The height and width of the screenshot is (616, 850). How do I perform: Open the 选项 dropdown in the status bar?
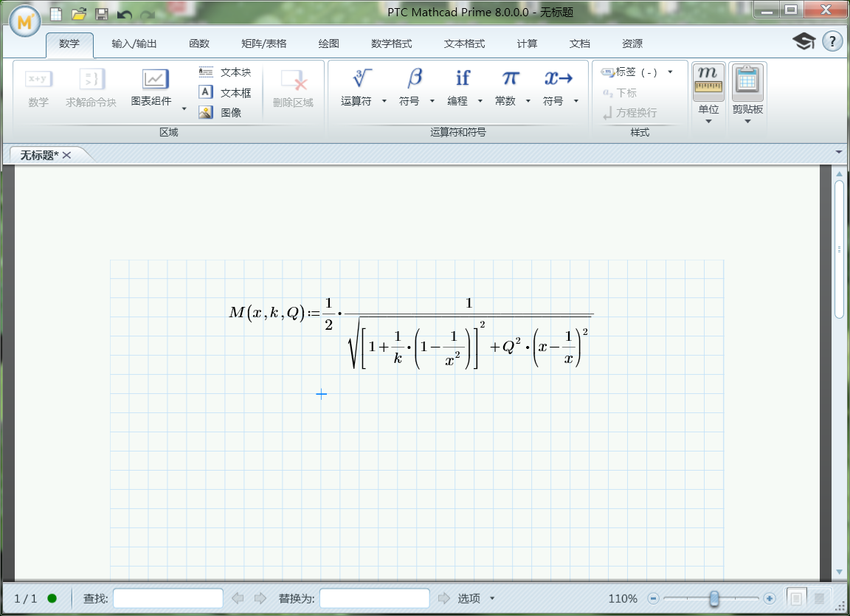click(x=493, y=598)
